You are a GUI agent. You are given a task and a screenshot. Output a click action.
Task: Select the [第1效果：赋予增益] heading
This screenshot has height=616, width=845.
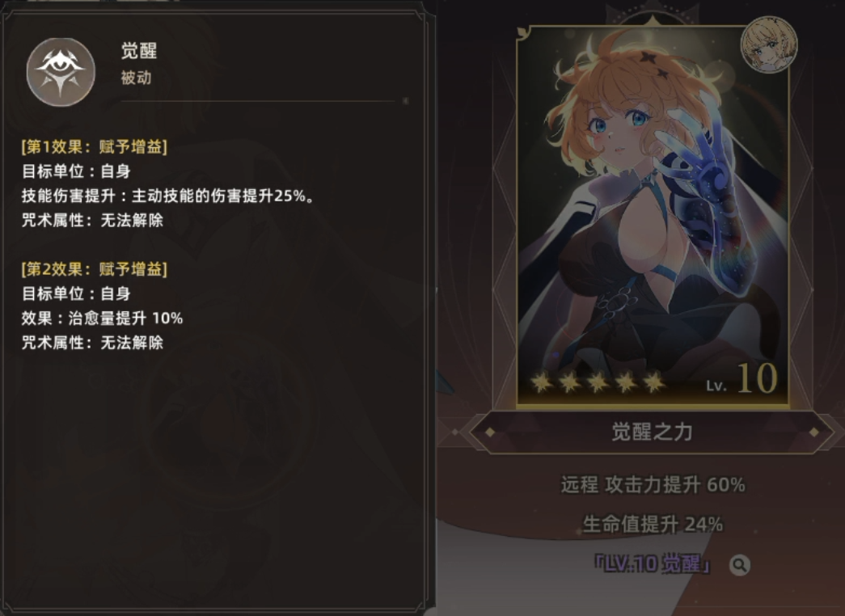point(95,146)
